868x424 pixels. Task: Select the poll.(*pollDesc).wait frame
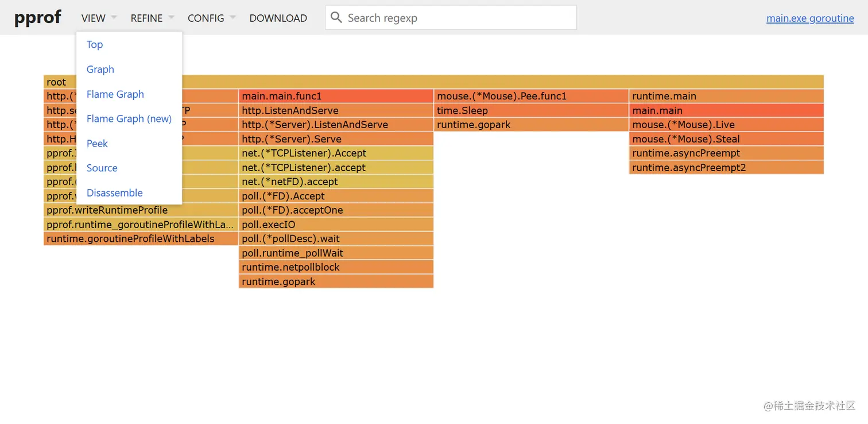point(336,238)
